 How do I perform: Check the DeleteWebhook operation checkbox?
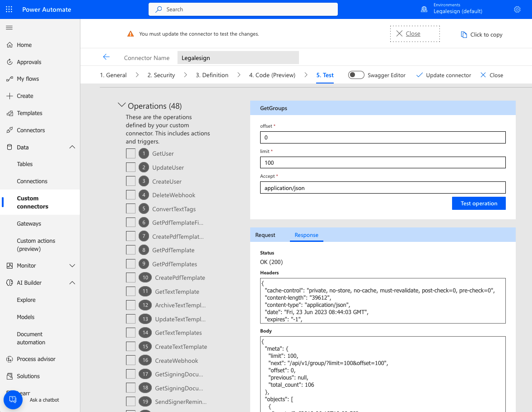[x=131, y=195]
